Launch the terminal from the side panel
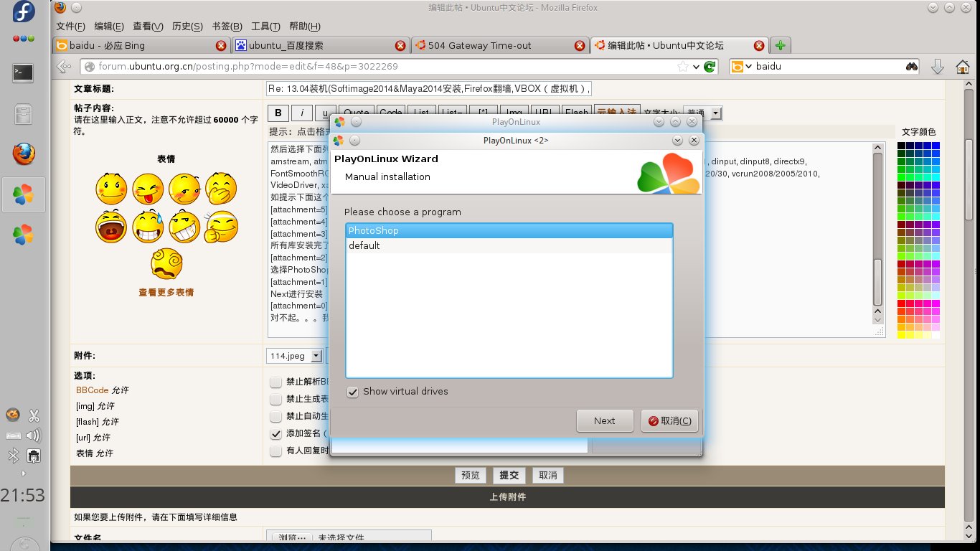 [x=24, y=72]
